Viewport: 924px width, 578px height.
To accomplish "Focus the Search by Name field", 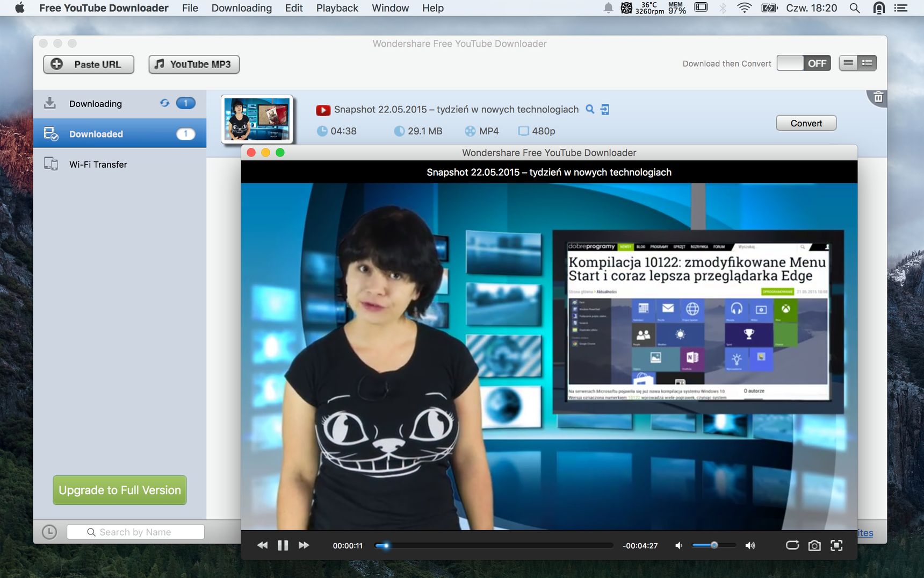I will pyautogui.click(x=135, y=532).
